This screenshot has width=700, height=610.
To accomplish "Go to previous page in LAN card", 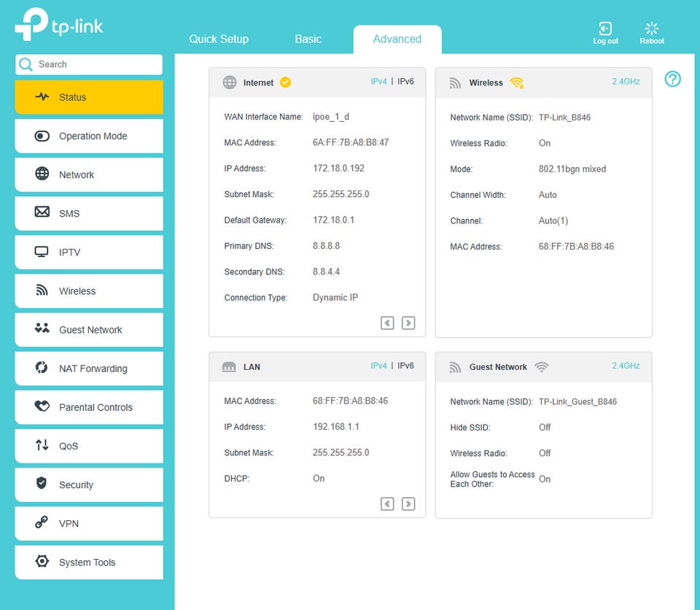I will 387,503.
